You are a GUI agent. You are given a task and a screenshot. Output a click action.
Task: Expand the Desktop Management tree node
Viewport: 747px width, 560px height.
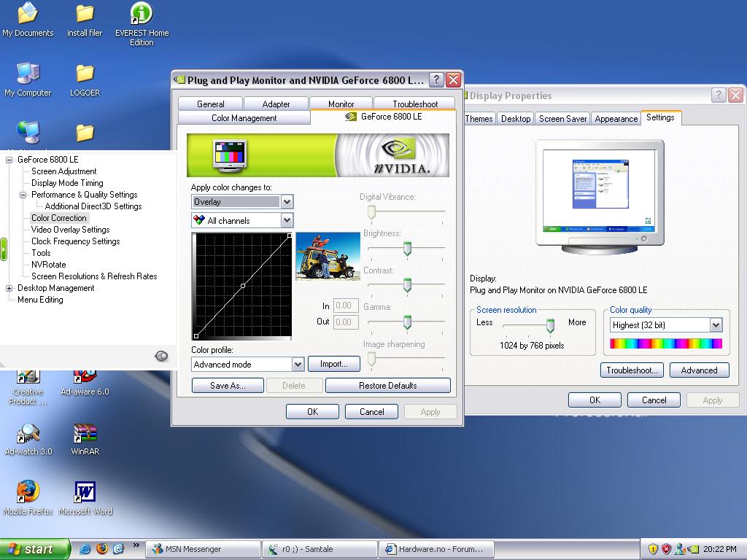9,288
